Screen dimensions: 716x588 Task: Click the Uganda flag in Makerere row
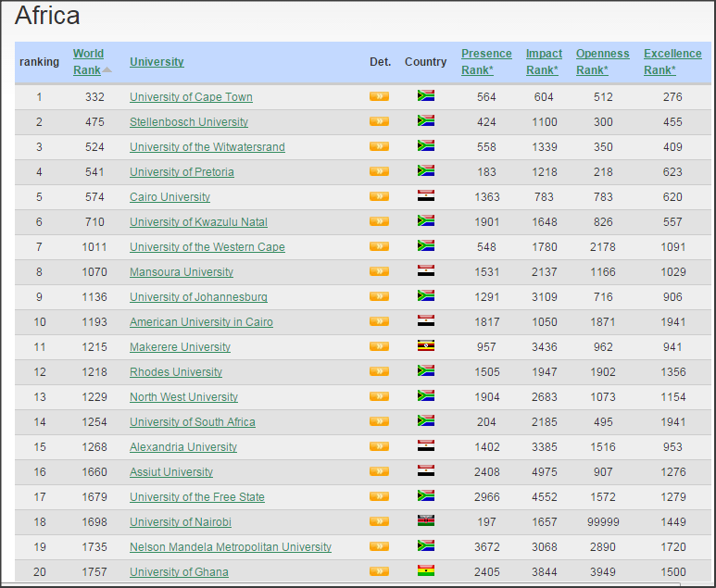click(x=426, y=345)
